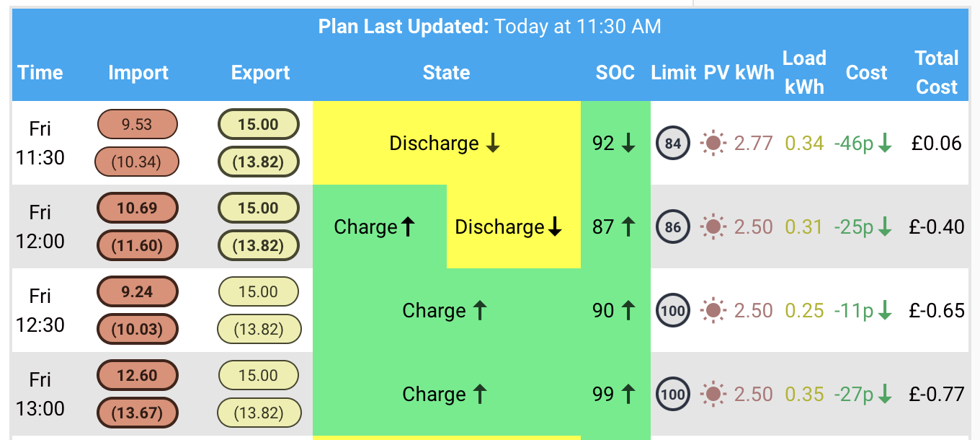Click the Discharge half of 12:00 state
The image size is (980, 440).
(514, 226)
